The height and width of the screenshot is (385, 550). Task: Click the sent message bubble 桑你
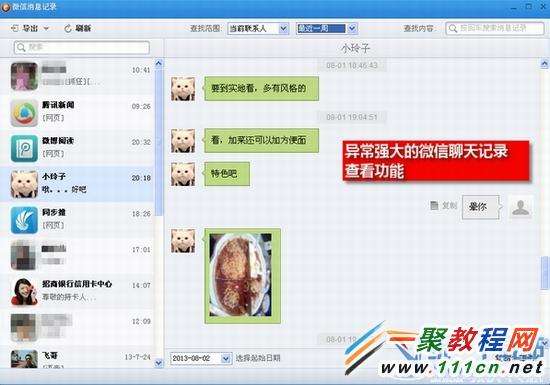(481, 207)
